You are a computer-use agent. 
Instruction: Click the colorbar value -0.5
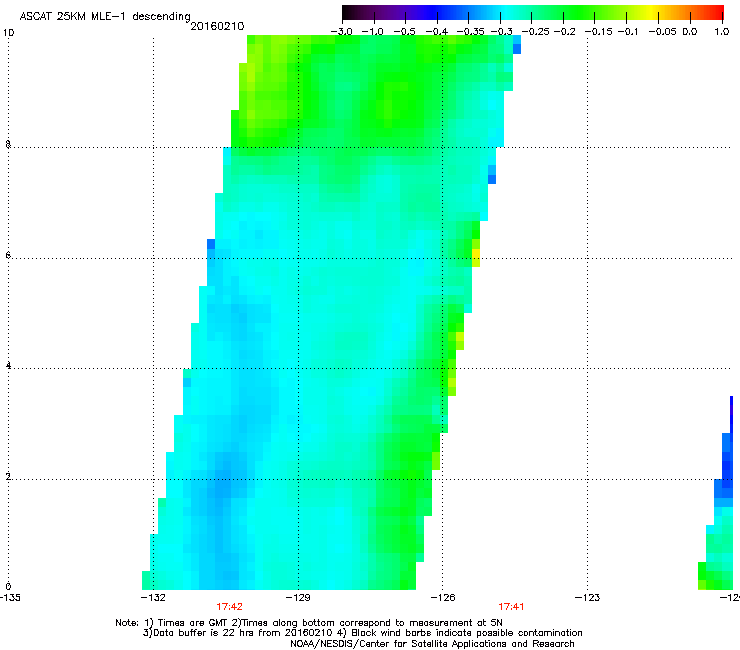pyautogui.click(x=404, y=32)
